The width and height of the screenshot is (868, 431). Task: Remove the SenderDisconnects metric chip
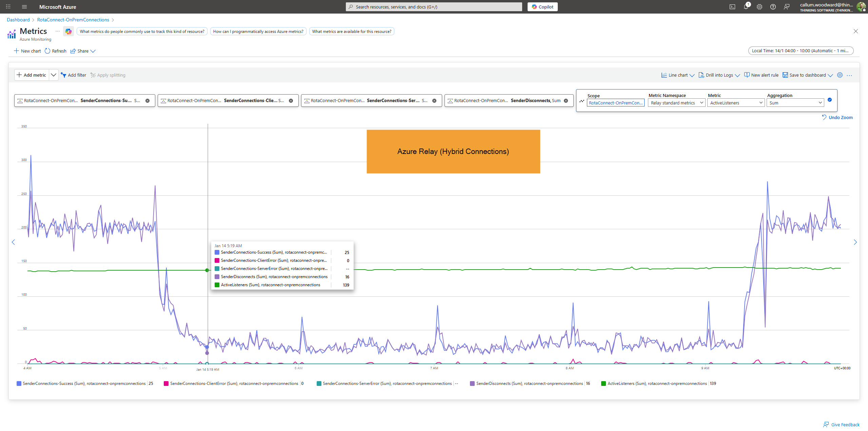(x=566, y=101)
